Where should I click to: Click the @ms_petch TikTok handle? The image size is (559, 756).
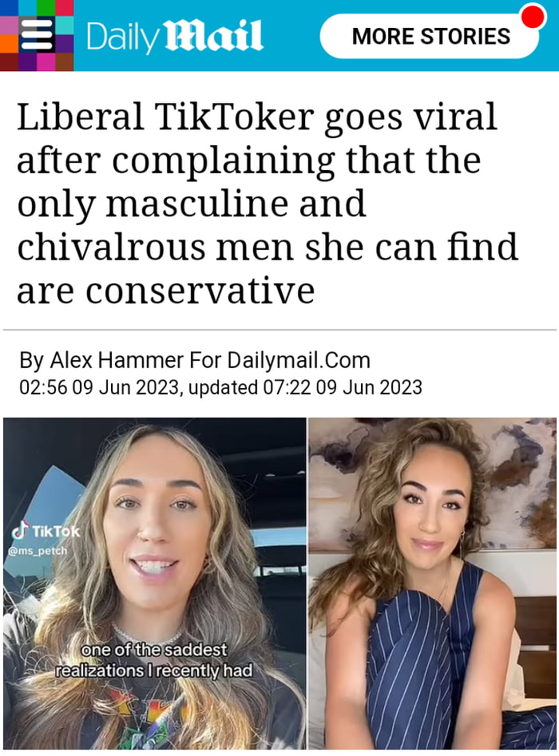pyautogui.click(x=38, y=551)
